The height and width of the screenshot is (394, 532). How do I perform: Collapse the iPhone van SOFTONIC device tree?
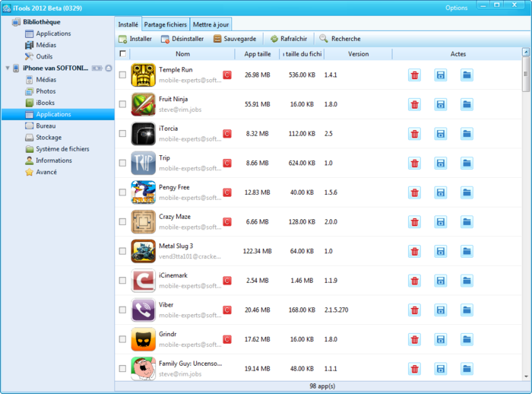point(6,68)
